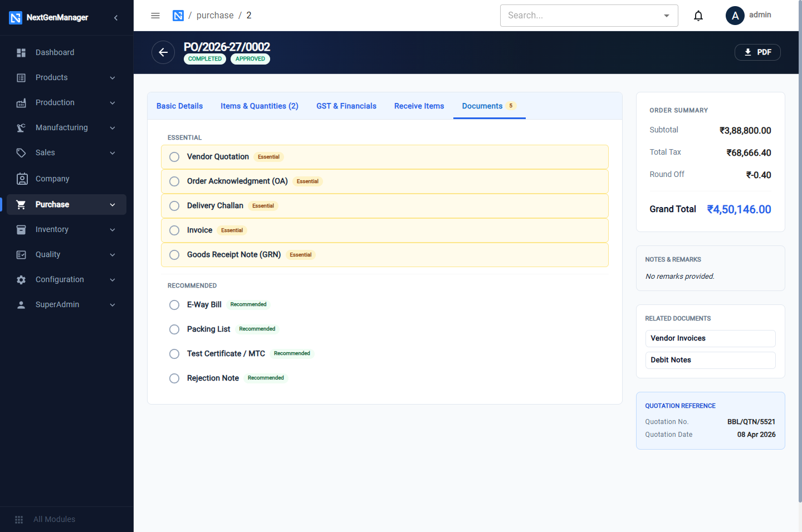Open the Vendor Invoices related documents
The width and height of the screenshot is (802, 532).
(711, 338)
